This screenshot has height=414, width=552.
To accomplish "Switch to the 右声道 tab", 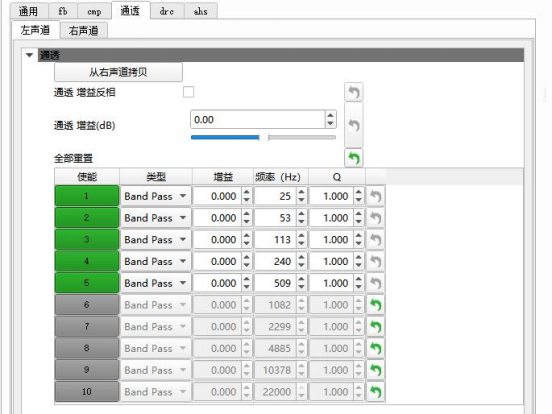I will click(x=83, y=31).
